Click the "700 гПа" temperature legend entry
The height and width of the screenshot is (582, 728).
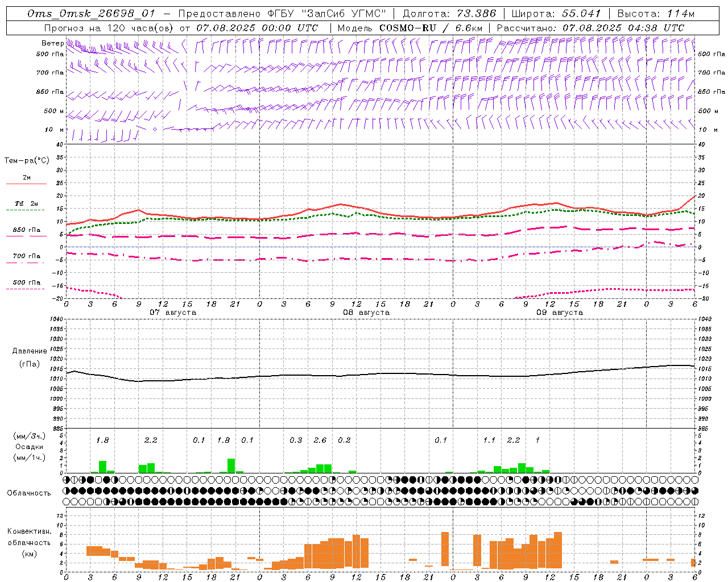[27, 256]
